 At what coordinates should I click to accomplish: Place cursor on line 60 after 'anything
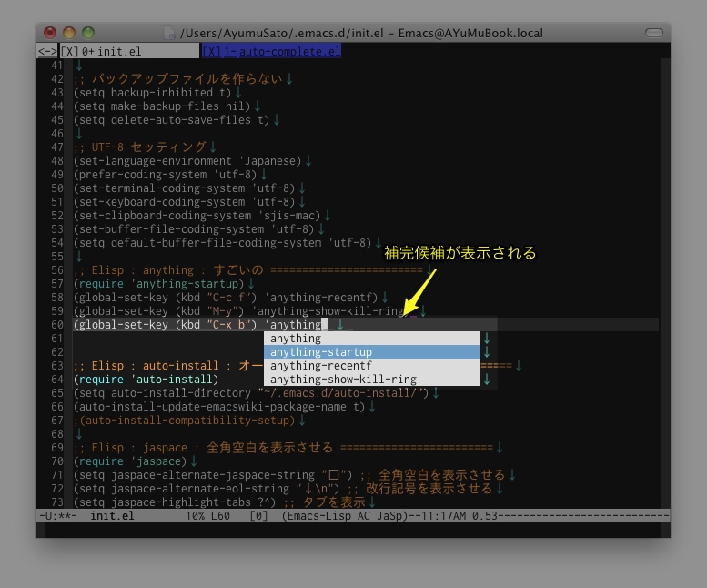click(322, 325)
